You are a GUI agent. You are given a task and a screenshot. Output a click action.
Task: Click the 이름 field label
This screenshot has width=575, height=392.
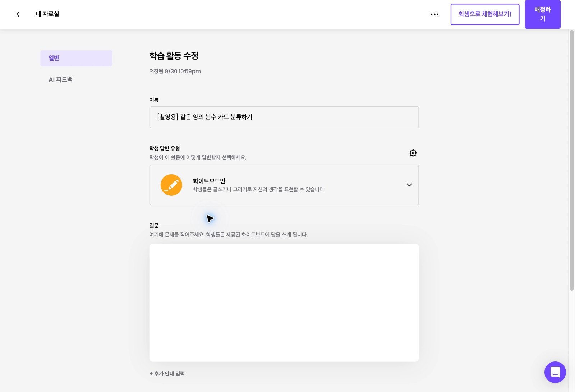click(154, 100)
